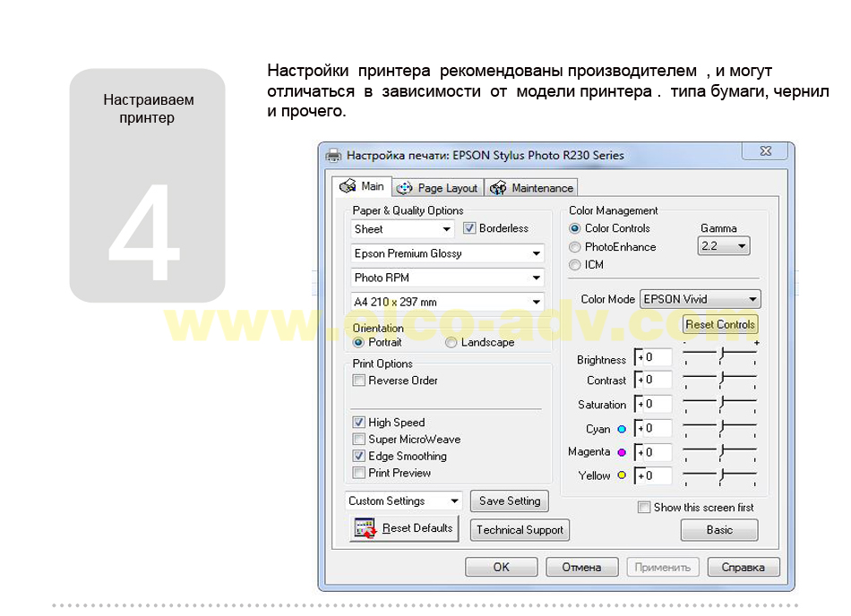The height and width of the screenshot is (616, 851).
Task: Uncheck the Borderless checkbox
Action: (469, 228)
